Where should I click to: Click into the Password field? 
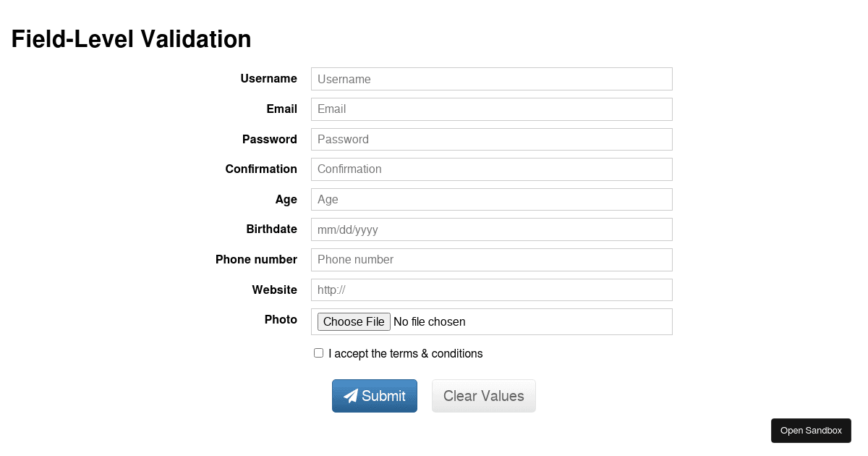point(492,139)
